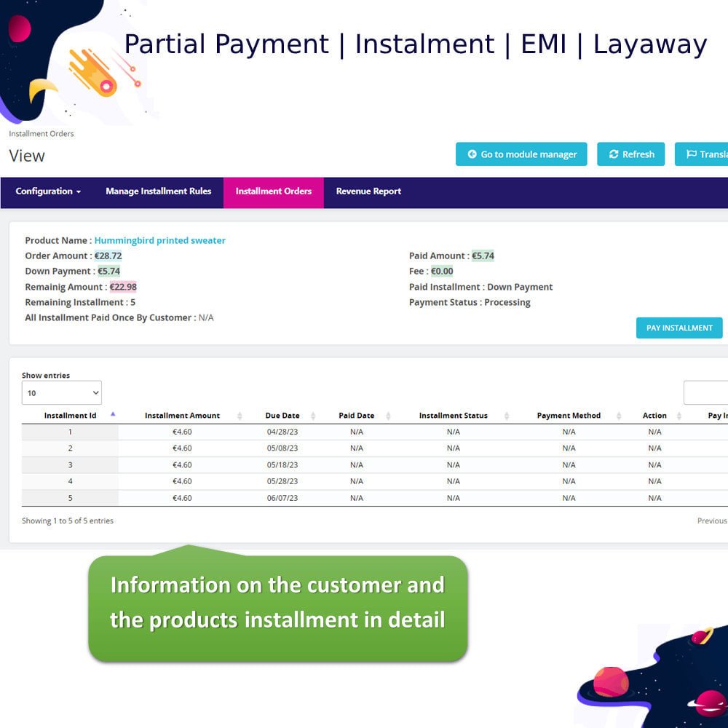Click the Installment Orders breadcrumb text

coord(41,134)
